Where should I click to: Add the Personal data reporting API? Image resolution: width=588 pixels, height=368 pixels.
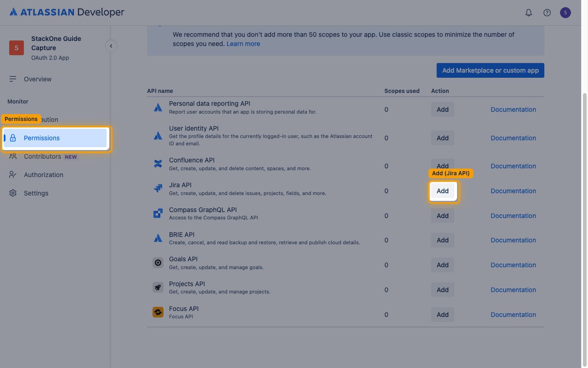coord(442,109)
